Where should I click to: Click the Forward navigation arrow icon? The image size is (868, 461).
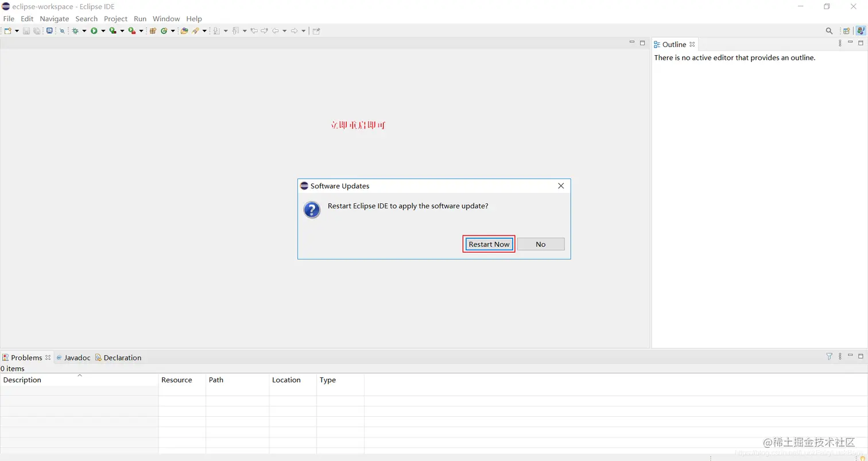(x=294, y=30)
